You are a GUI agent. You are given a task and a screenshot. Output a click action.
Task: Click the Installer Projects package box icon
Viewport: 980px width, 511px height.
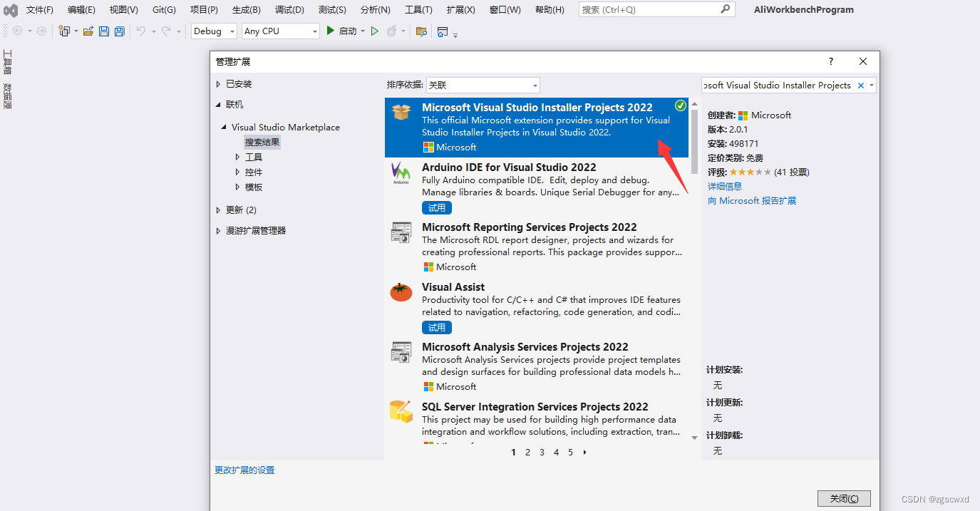click(x=401, y=111)
